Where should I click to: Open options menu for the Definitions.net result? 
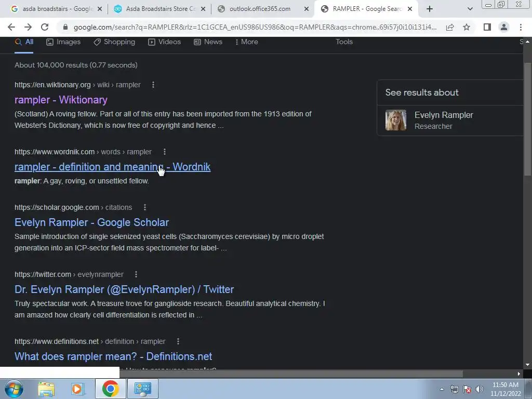pos(178,341)
